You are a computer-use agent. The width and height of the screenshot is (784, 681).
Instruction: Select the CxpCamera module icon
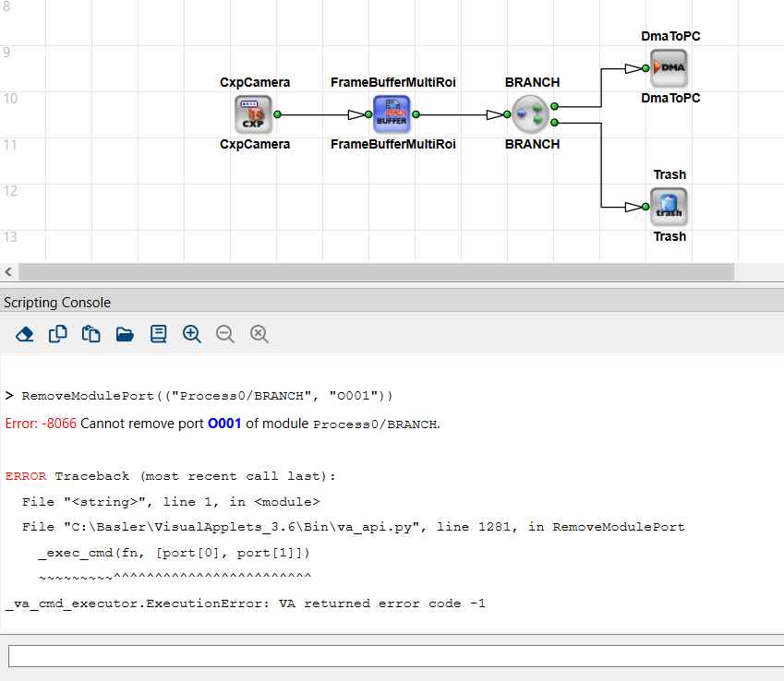pyautogui.click(x=254, y=114)
